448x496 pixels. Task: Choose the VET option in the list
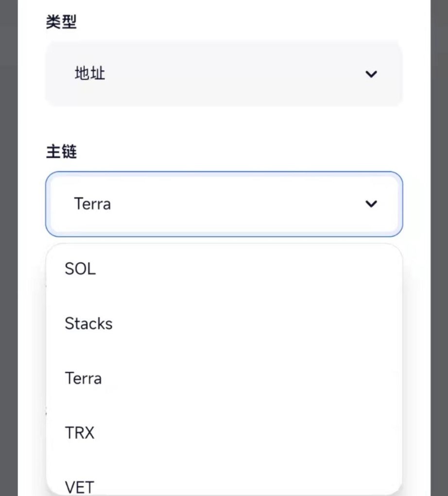point(80,486)
